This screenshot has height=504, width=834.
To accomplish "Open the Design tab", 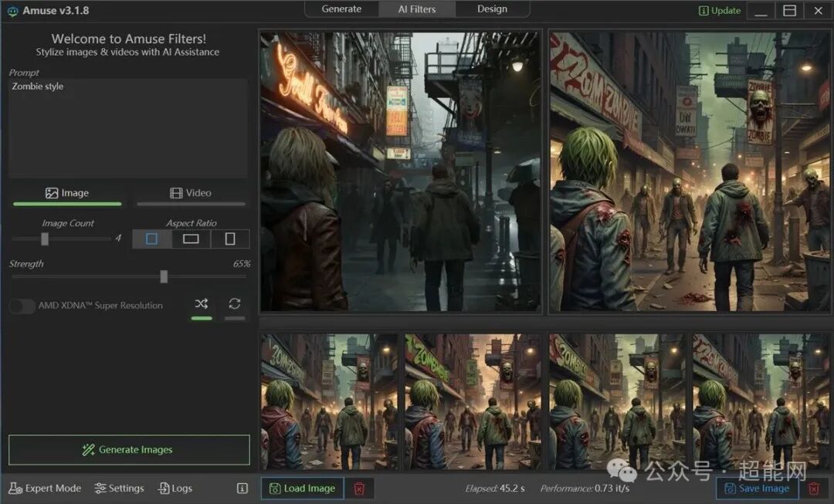I will pos(492,9).
